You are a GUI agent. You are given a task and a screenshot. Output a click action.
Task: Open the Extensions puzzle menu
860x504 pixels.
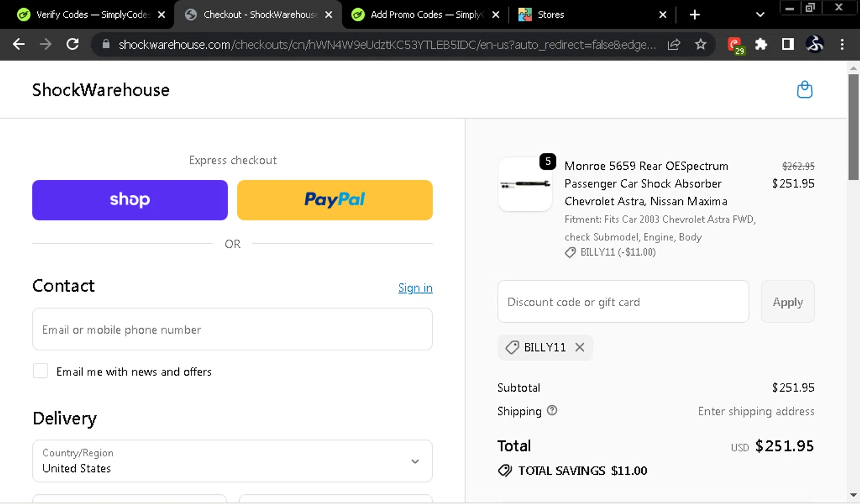click(761, 44)
